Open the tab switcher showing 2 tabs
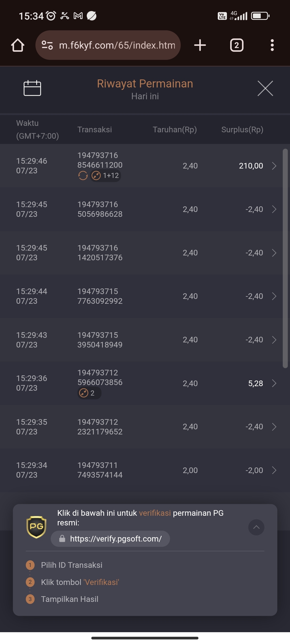This screenshot has width=290, height=644. pyautogui.click(x=237, y=45)
